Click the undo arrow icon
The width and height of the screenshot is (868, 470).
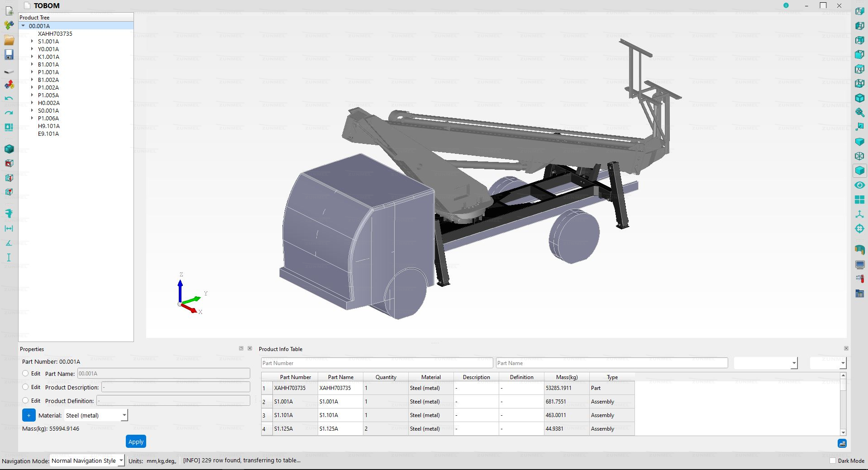(x=9, y=98)
